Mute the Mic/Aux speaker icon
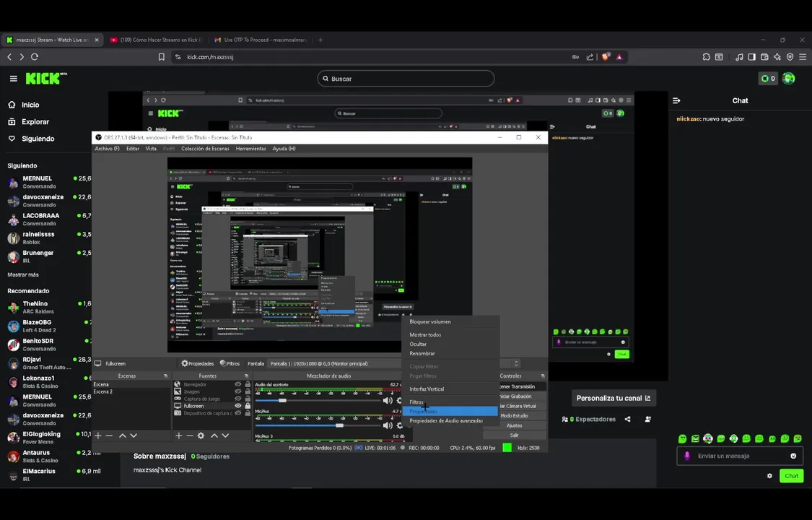Viewport: 812px width, 520px height. click(388, 425)
